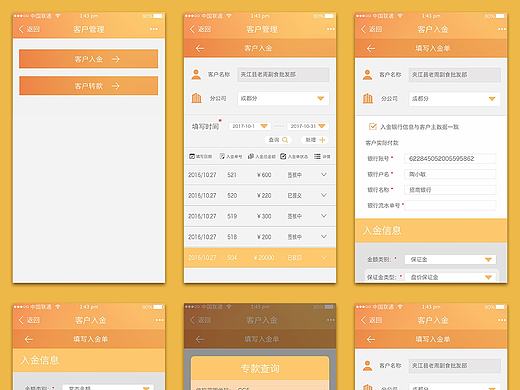Expand the highlighted ¥20000 row
This screenshot has height=390, width=520.
324,257
